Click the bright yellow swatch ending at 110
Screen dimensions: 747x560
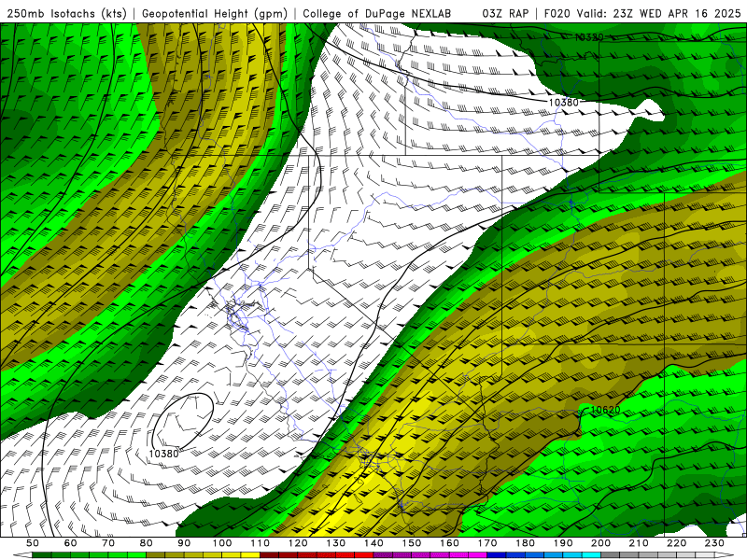250,555
